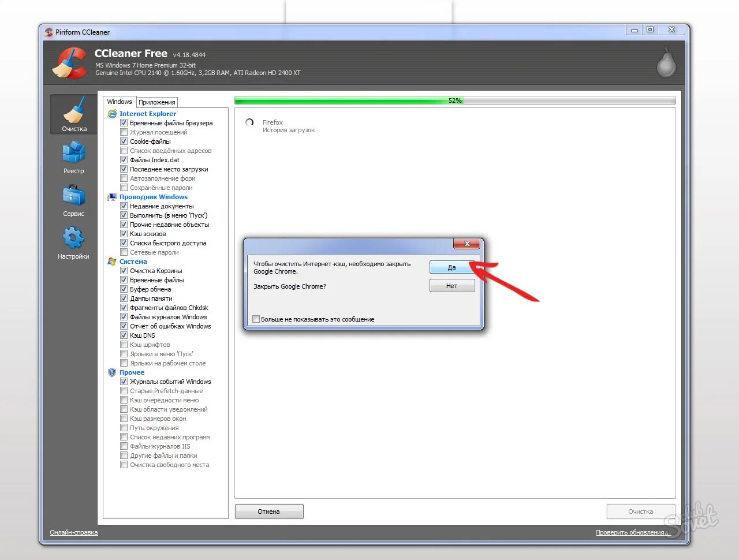Click the 'История загрузок' status text
The image size is (739, 560).
(289, 130)
